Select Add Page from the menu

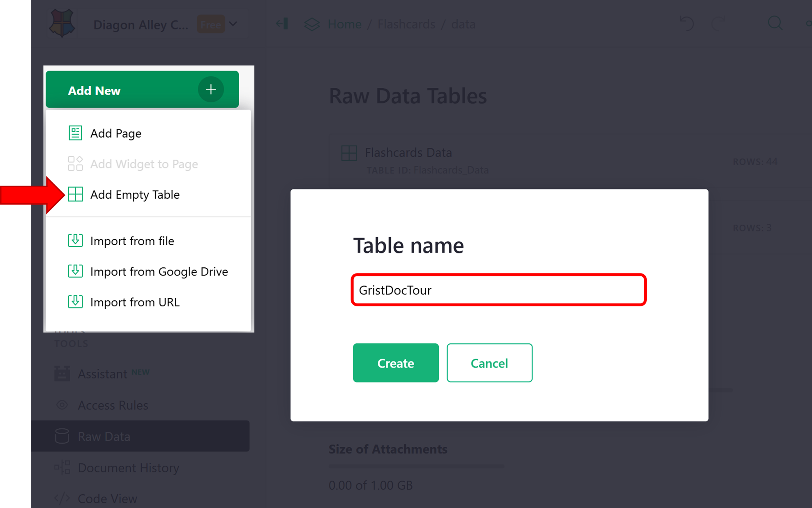[x=116, y=133]
